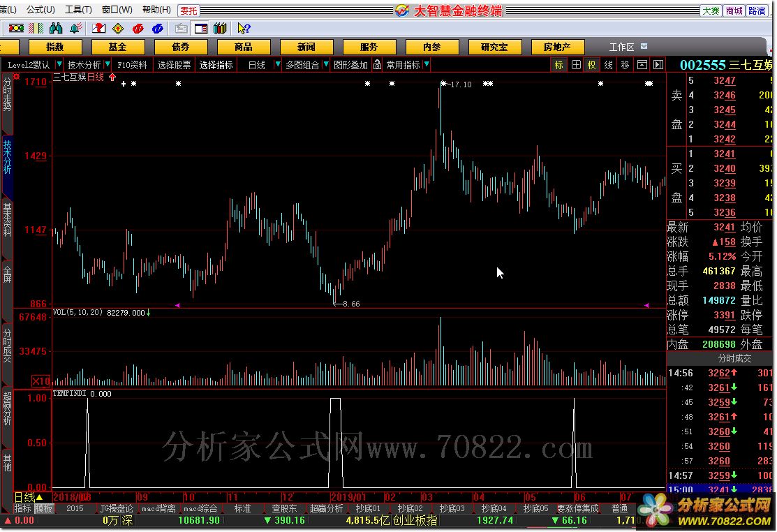Click the red gear marker in the chart's top-left corner
The width and height of the screenshot is (777, 532).
pyautogui.click(x=16, y=76)
